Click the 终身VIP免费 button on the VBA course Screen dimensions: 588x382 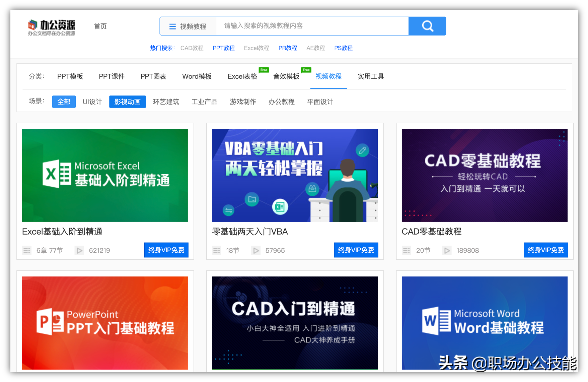point(356,250)
